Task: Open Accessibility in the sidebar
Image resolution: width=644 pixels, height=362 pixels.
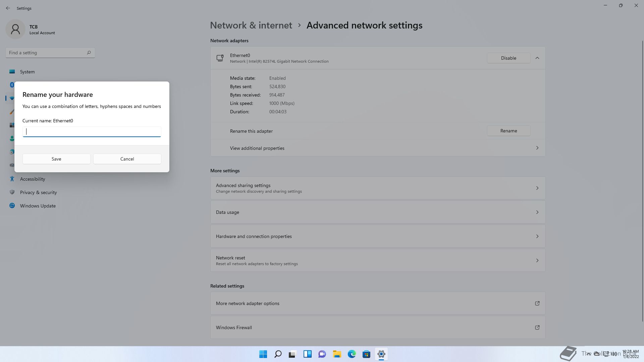Action: click(x=50, y=179)
